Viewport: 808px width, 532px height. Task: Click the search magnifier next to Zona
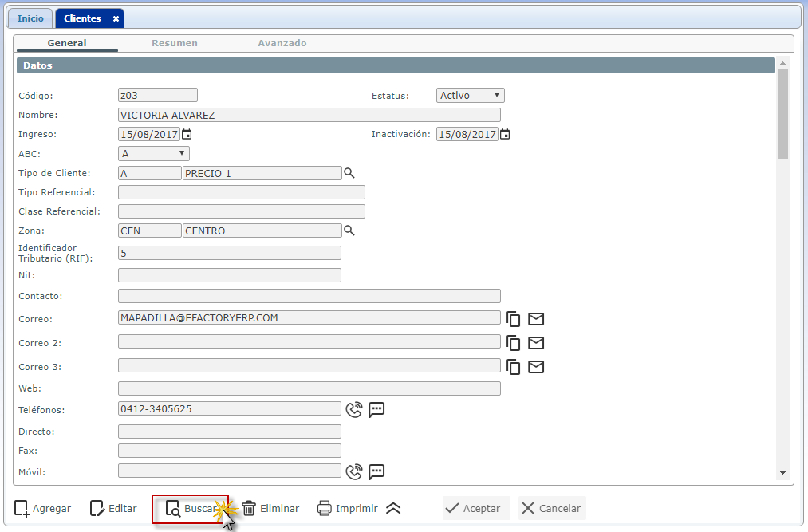[x=349, y=231]
